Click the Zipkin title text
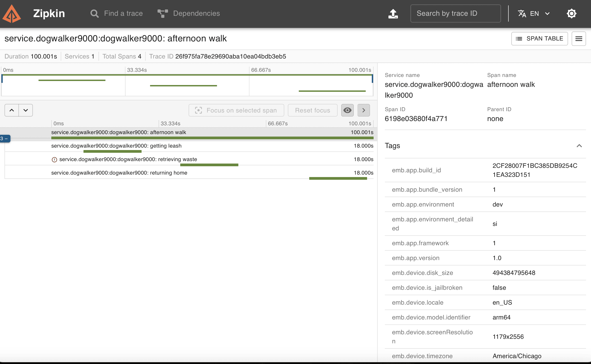 (x=49, y=13)
